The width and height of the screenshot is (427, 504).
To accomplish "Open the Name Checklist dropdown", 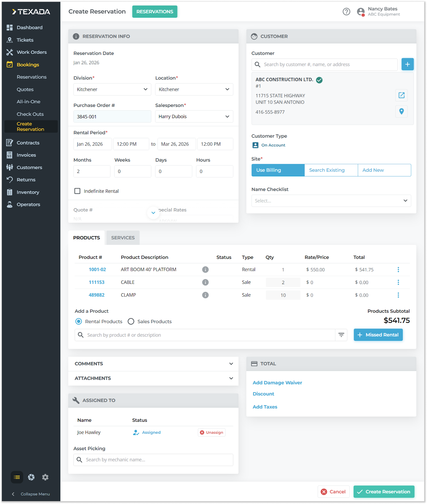I will click(331, 201).
